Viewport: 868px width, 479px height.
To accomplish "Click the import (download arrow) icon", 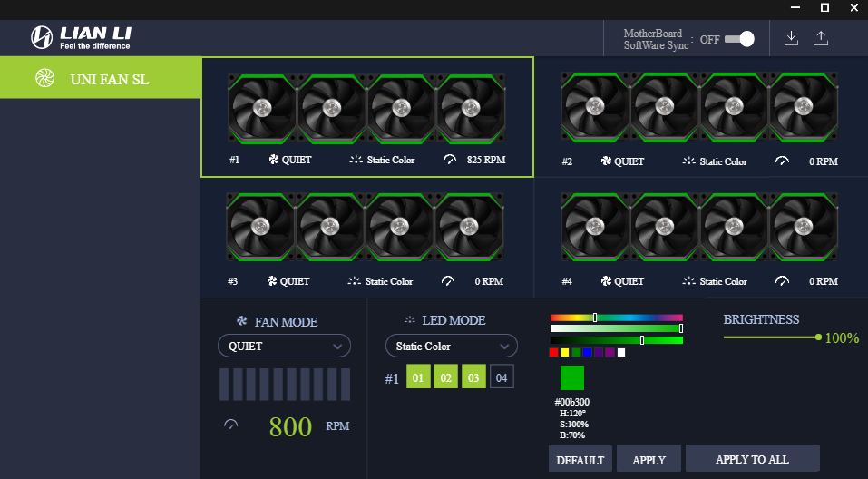I will pos(791,38).
